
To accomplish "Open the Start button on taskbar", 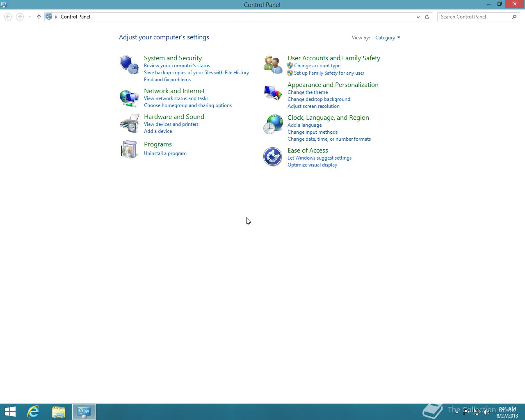I will (x=10, y=412).
